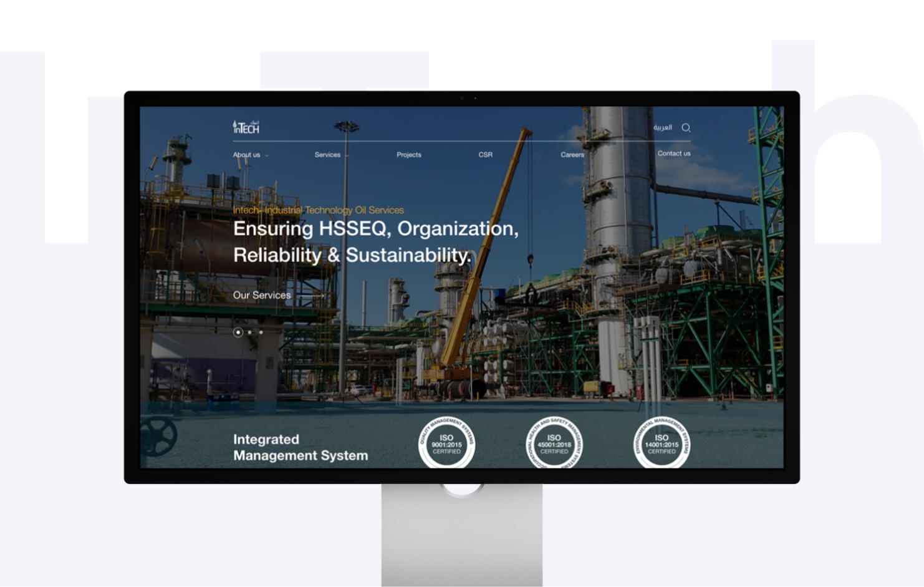
Task: Click the Intech logo in the header
Action: pyautogui.click(x=246, y=127)
